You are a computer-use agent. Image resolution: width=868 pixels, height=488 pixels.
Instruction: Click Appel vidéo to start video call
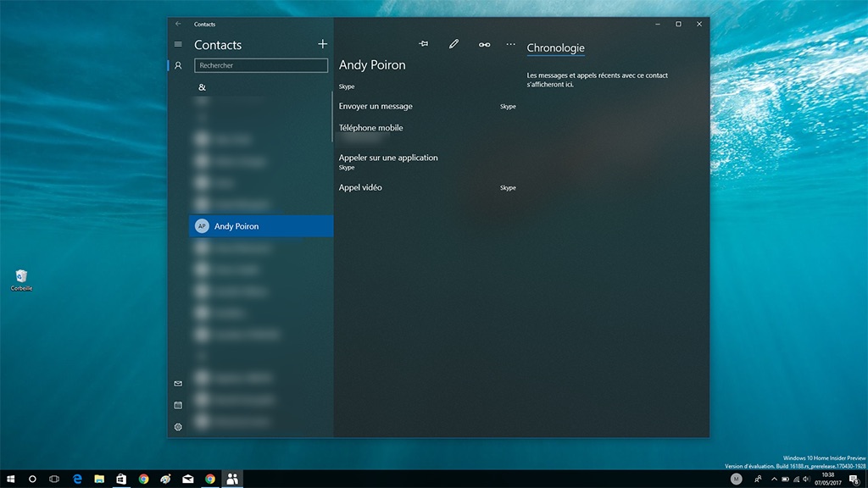click(360, 187)
